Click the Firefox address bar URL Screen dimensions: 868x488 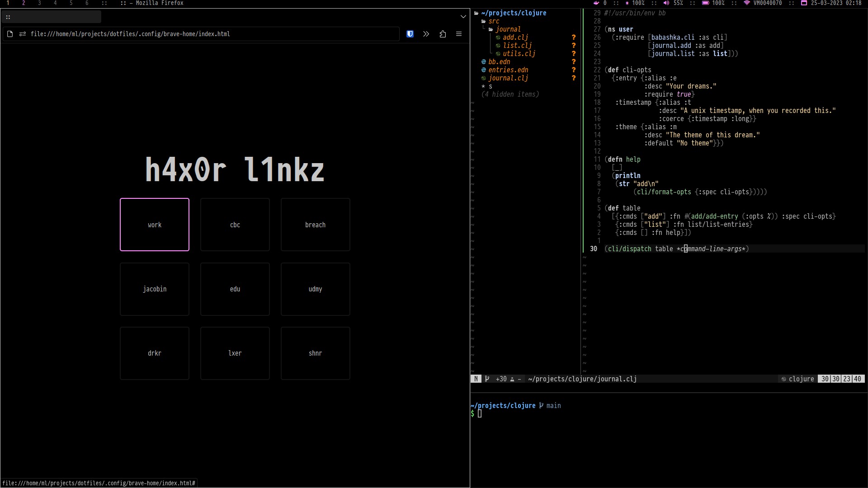point(130,34)
